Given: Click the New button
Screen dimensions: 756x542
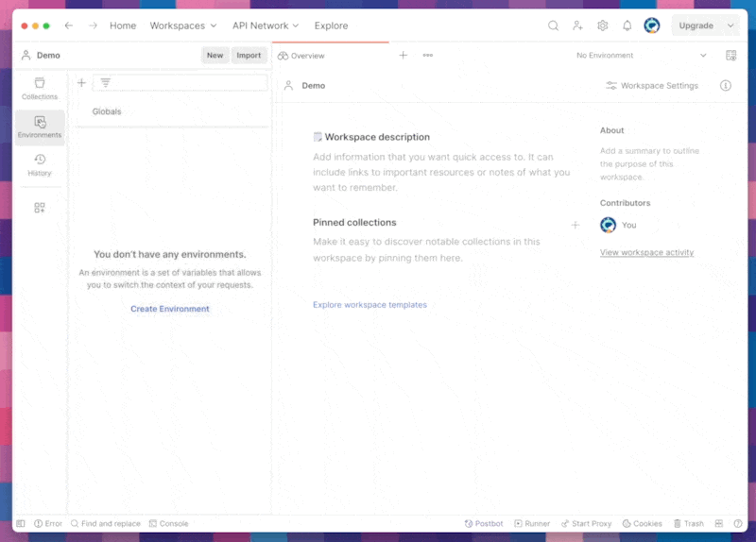Looking at the screenshot, I should tap(215, 56).
